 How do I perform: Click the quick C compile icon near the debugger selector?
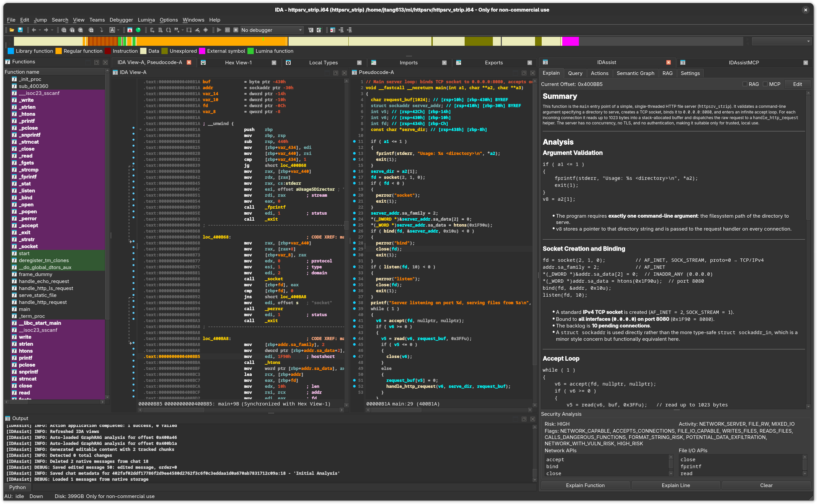tap(311, 30)
